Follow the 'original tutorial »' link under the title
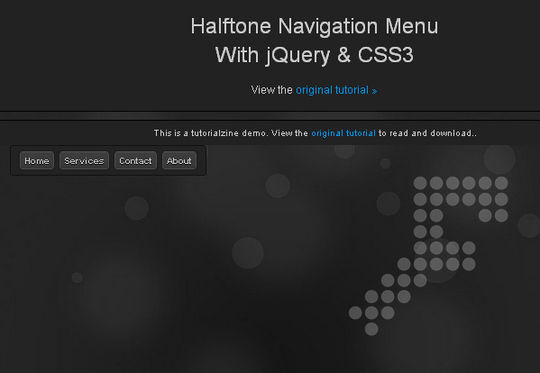Image resolution: width=540 pixels, height=373 pixels. 336,90
